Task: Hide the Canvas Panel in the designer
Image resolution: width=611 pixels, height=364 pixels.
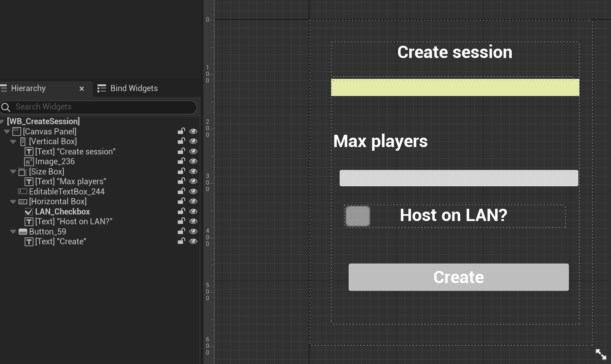Action: pyautogui.click(x=193, y=131)
